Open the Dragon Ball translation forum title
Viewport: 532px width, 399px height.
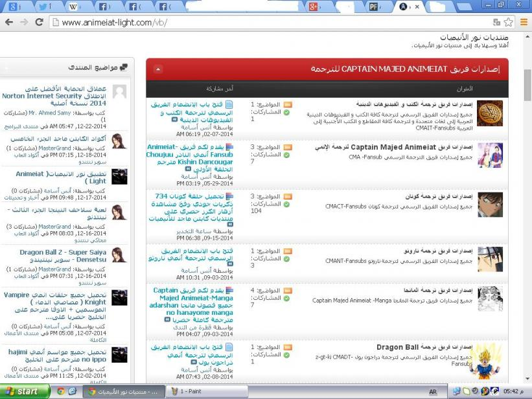point(424,347)
